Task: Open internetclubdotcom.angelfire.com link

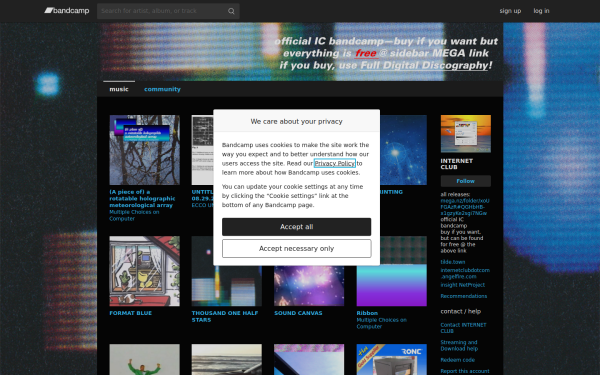Action: [465, 273]
